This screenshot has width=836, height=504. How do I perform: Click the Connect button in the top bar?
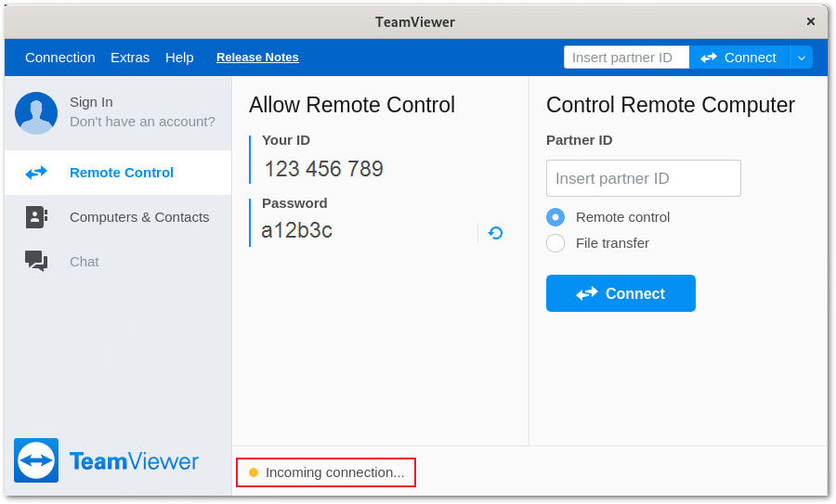(739, 58)
